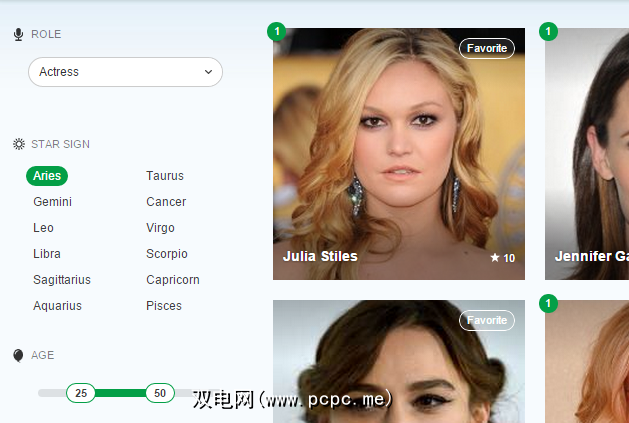The height and width of the screenshot is (423, 629).
Task: Click Favorite on the brunette actress card
Action: coord(487,320)
